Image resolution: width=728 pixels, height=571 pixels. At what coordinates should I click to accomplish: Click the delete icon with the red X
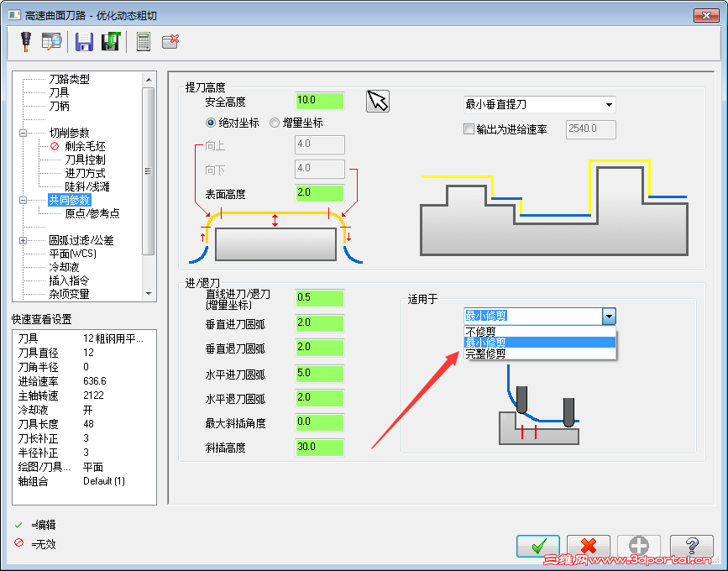170,41
